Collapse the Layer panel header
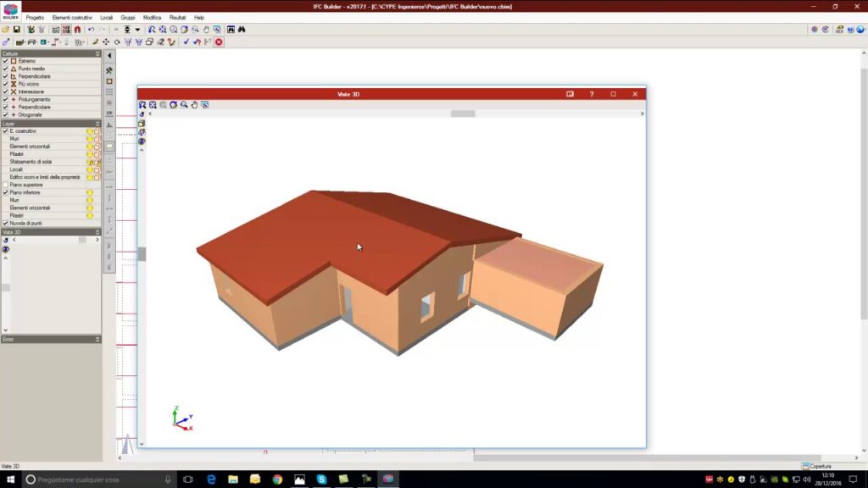This screenshot has height=488, width=868. [x=97, y=124]
